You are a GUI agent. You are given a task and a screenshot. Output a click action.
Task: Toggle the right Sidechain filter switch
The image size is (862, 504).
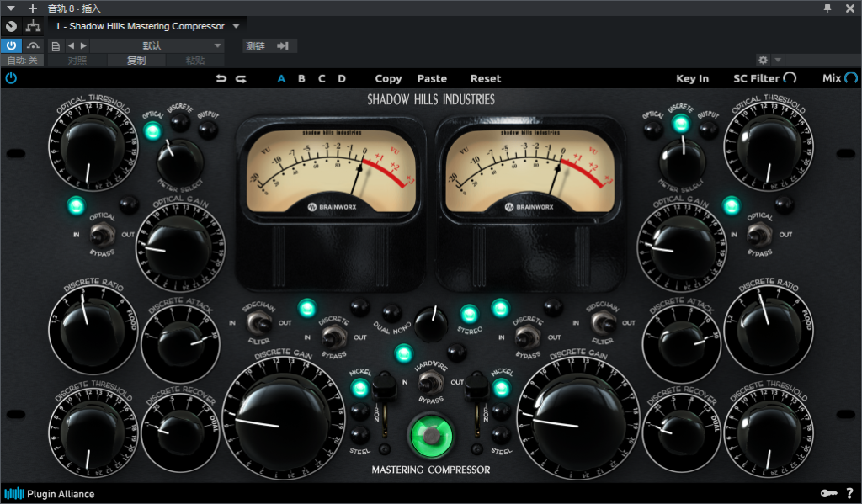(x=603, y=323)
